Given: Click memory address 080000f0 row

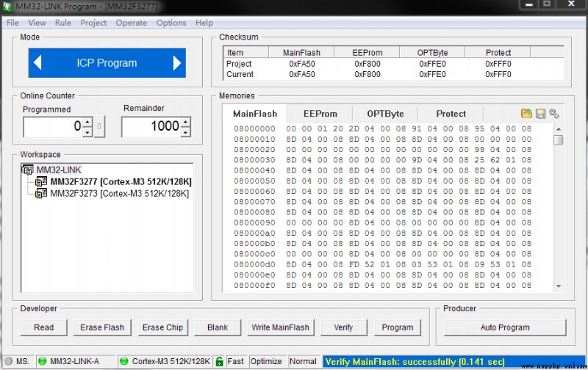Looking at the screenshot, I should pos(382,286).
